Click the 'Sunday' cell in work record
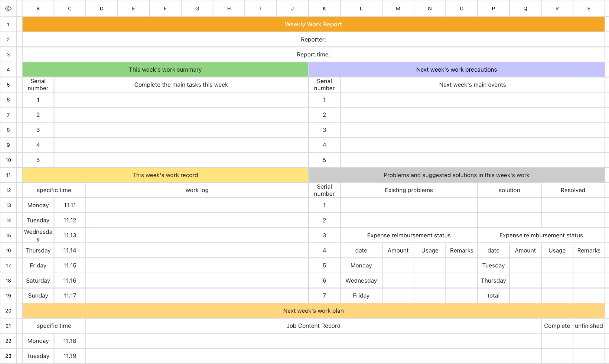Viewport: 609px width, 364px height. click(38, 295)
